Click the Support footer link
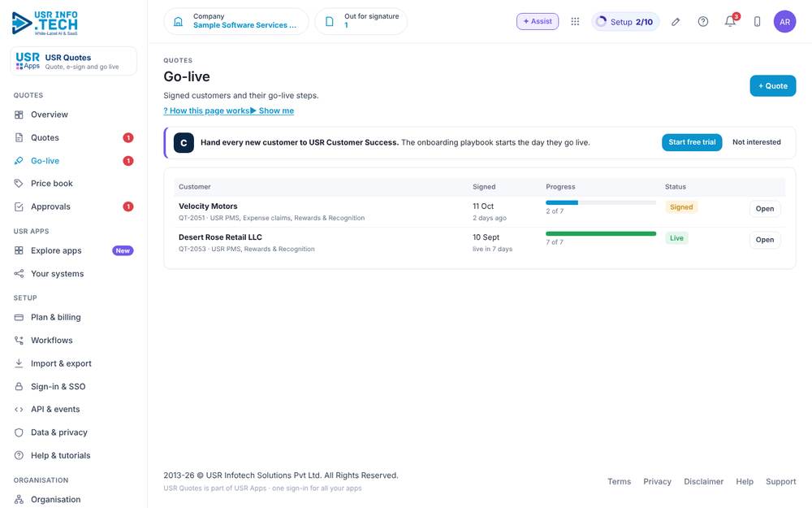This screenshot has width=812, height=508. (x=780, y=481)
